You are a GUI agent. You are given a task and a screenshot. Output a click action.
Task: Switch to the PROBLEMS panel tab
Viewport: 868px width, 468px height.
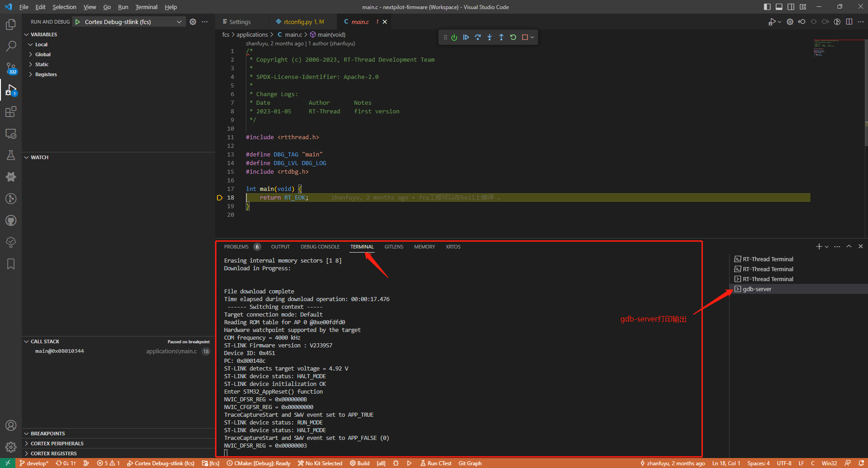click(236, 247)
